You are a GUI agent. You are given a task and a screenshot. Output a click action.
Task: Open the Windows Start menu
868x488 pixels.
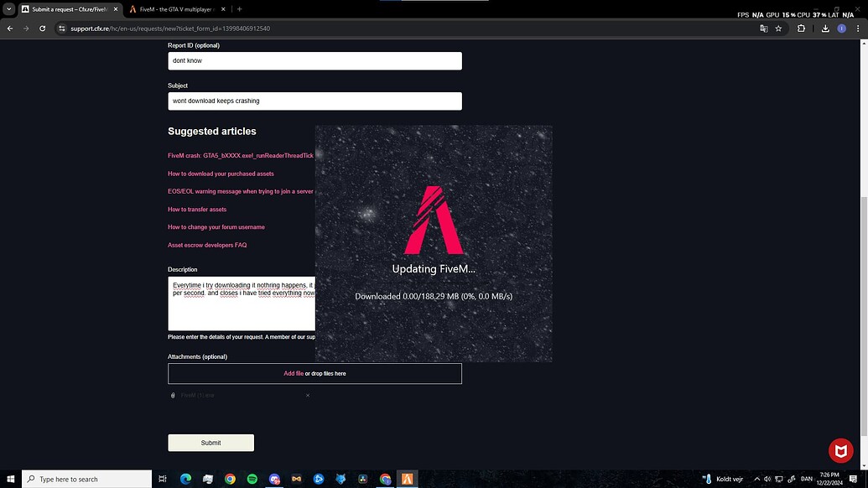coord(11,479)
